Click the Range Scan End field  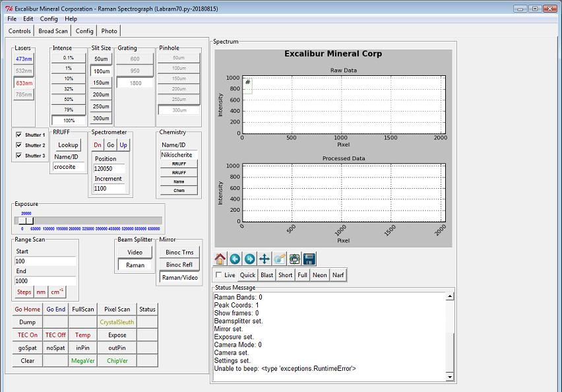tap(45, 281)
